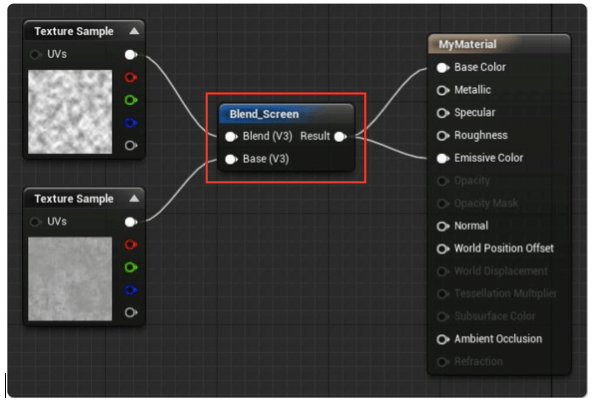Screen dimensions: 593x402
Task: Select the Blend_Screen node title
Action: 264,114
